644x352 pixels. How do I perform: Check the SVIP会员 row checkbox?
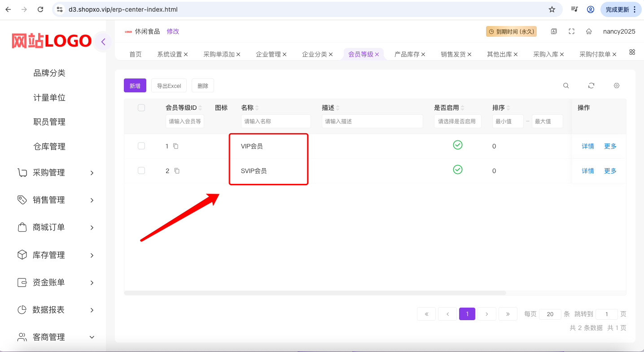[x=141, y=170]
